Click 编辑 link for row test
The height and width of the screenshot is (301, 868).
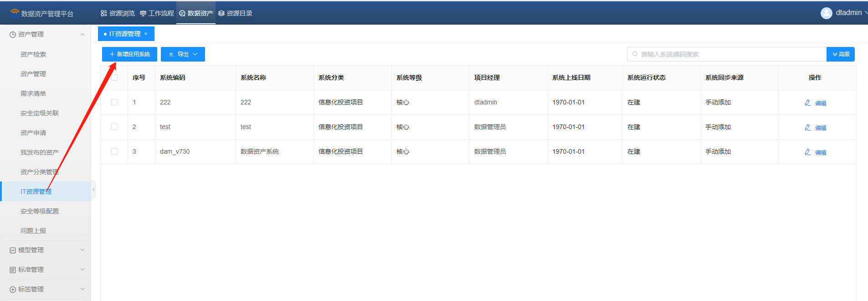click(821, 128)
